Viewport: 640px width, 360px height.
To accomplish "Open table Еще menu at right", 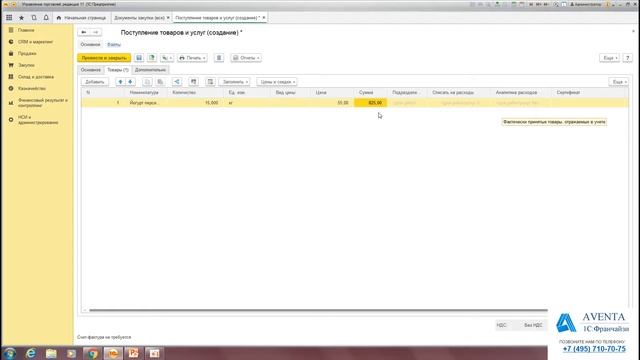I will coord(618,82).
